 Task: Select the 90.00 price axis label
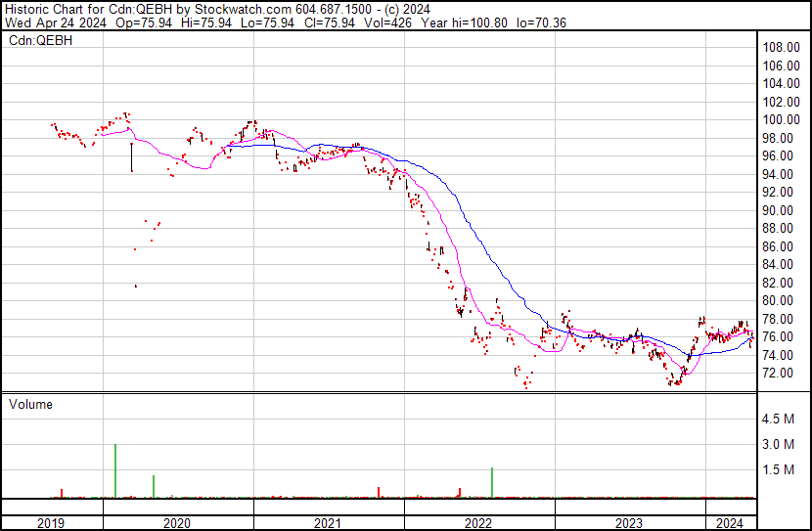(778, 210)
